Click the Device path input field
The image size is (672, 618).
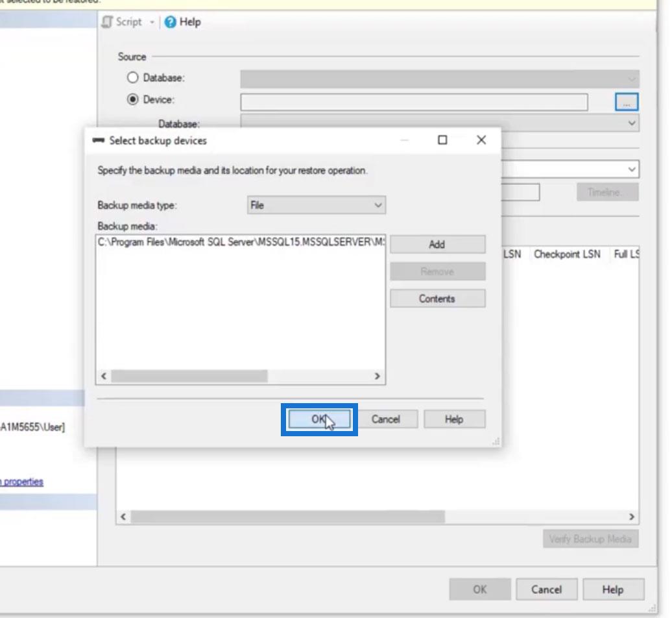point(414,102)
